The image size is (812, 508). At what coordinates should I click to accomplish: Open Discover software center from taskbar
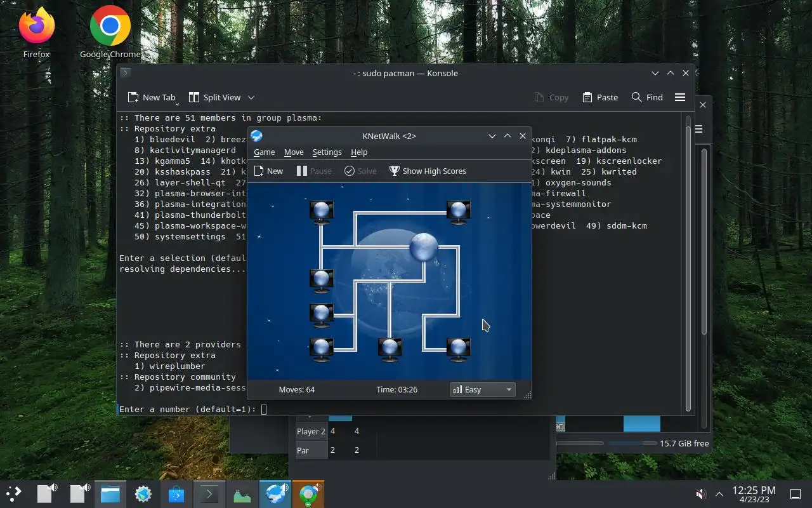click(x=176, y=493)
